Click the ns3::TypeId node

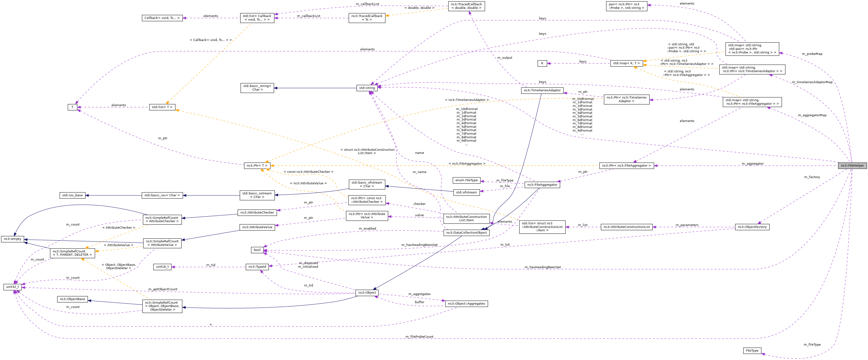pos(257,267)
